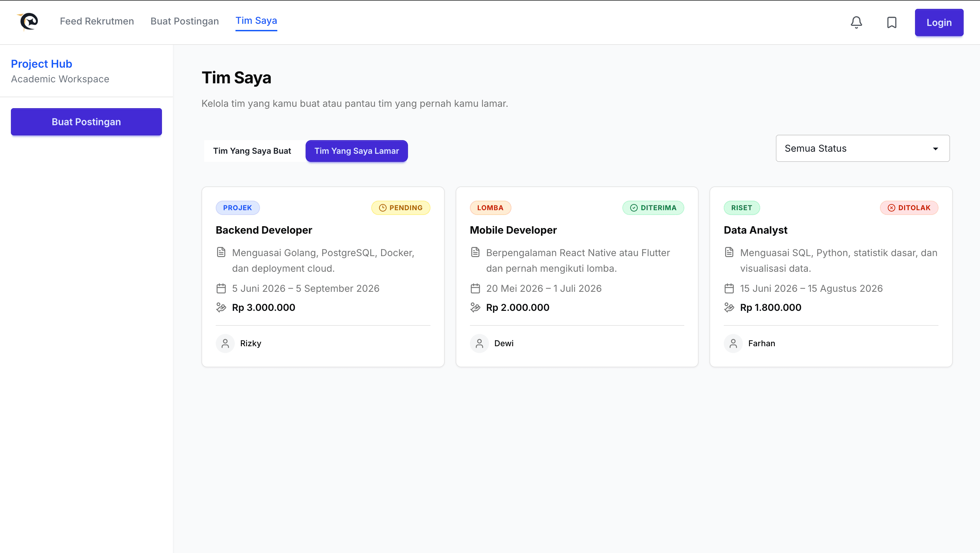
Task: Click document icon on Data Analyst card
Action: [729, 252]
